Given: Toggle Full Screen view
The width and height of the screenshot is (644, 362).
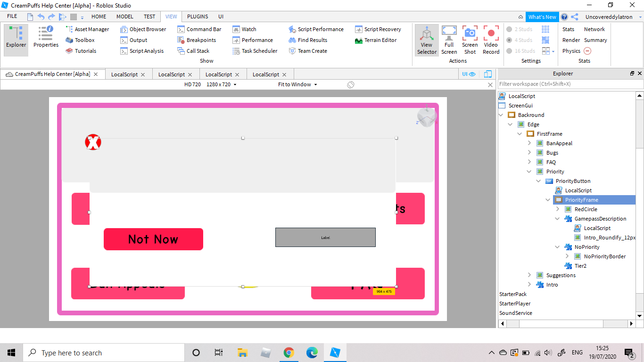Looking at the screenshot, I should (449, 40).
